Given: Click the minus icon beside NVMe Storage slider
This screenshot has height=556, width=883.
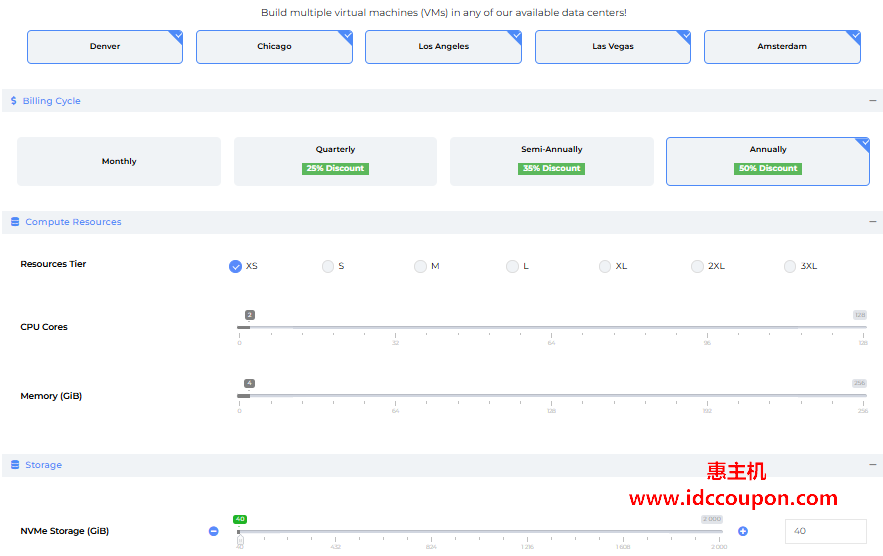Looking at the screenshot, I should [213, 531].
